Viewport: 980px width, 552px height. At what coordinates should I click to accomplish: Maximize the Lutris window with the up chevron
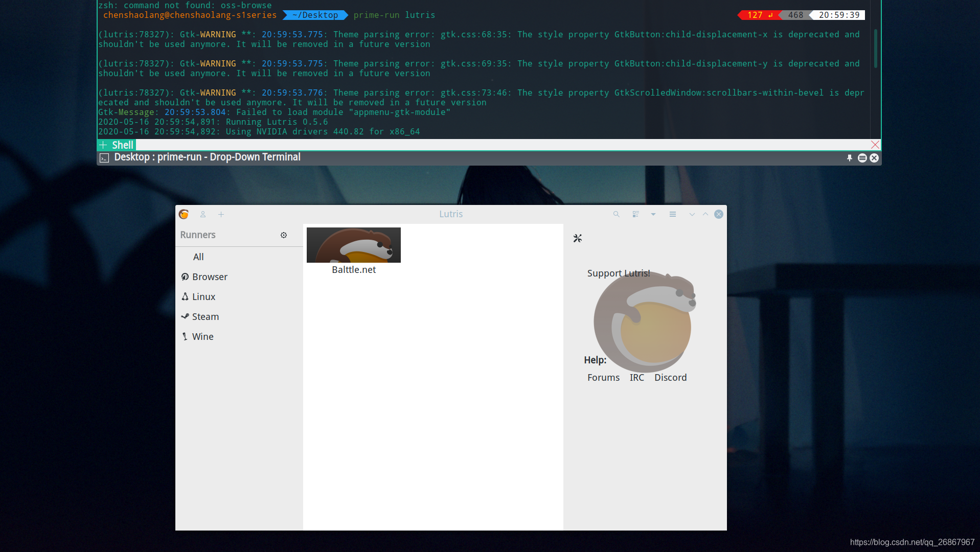(705, 215)
